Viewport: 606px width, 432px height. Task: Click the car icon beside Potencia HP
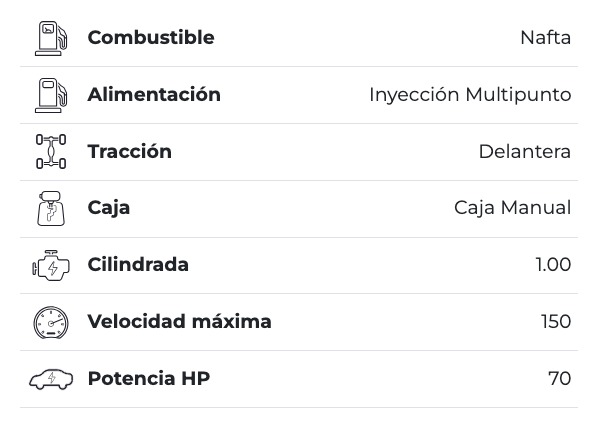tap(51, 379)
